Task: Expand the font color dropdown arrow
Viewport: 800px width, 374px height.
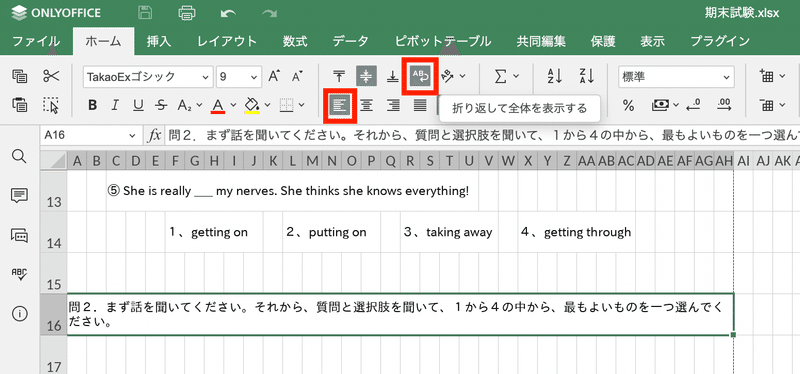Action: 233,106
